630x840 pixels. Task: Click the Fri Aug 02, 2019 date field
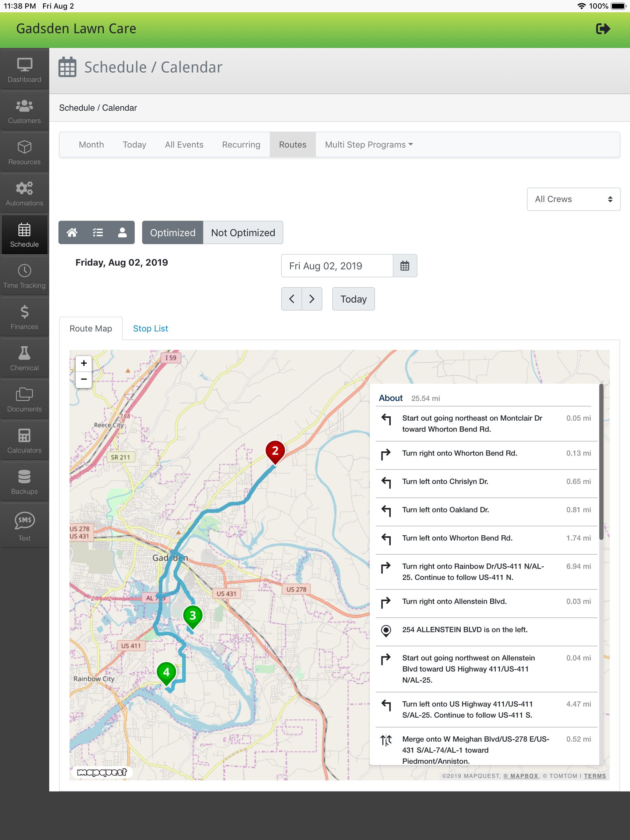click(337, 266)
